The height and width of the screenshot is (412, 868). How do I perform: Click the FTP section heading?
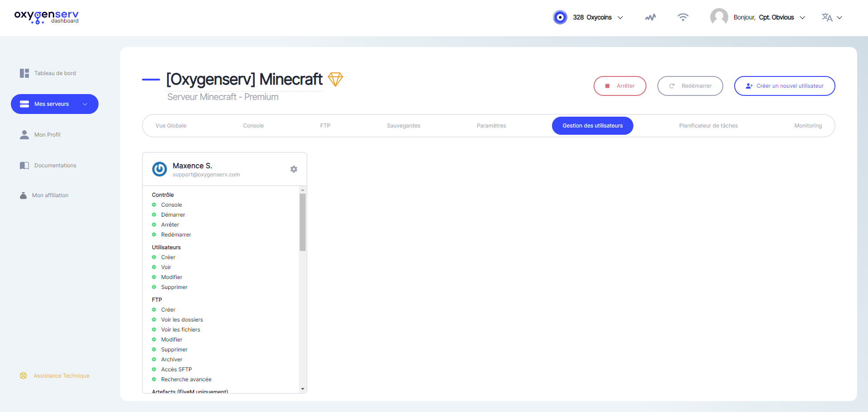click(x=157, y=300)
